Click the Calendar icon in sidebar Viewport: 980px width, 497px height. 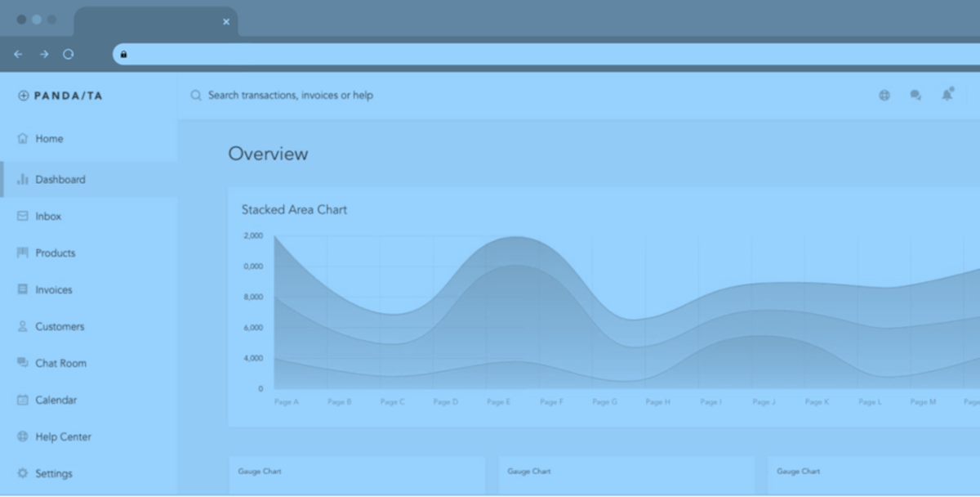pos(23,401)
